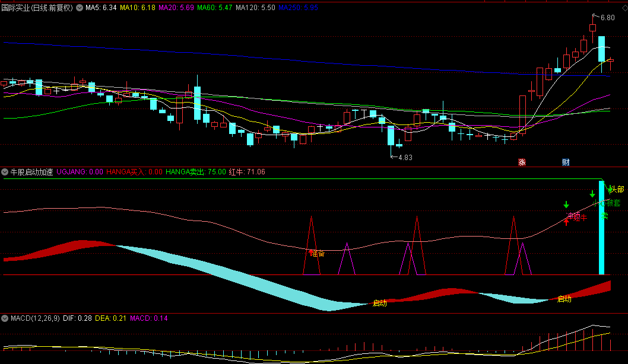This screenshot has height=364, width=628.
Task: Click the HANGA卖出: 75.00 value
Action: (x=196, y=172)
